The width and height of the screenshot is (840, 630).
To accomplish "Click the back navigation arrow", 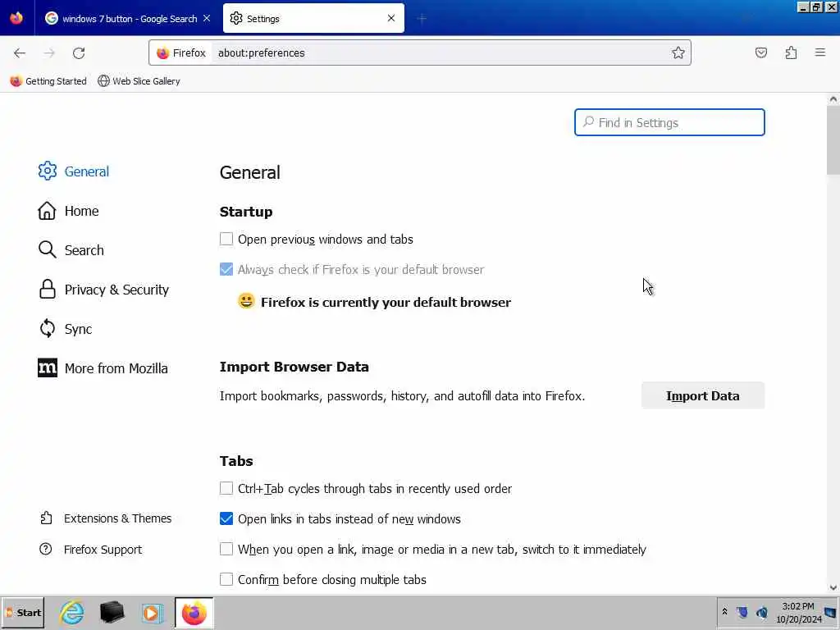I will [x=20, y=53].
